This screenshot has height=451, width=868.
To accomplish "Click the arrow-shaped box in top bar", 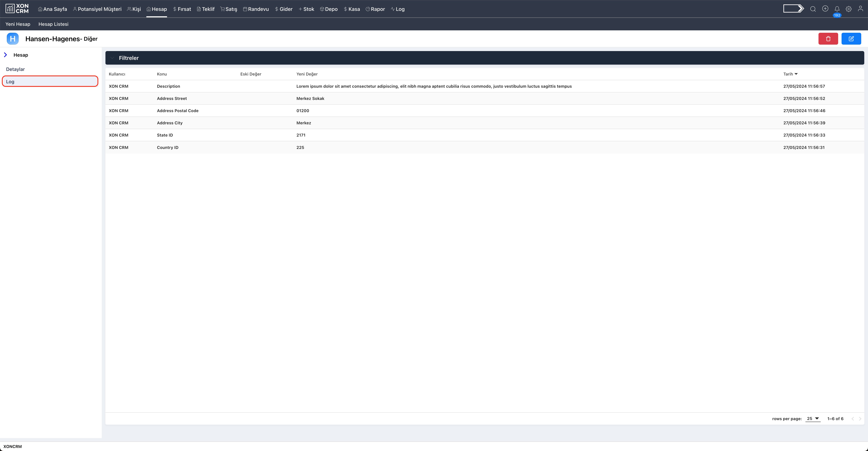I will pos(794,9).
